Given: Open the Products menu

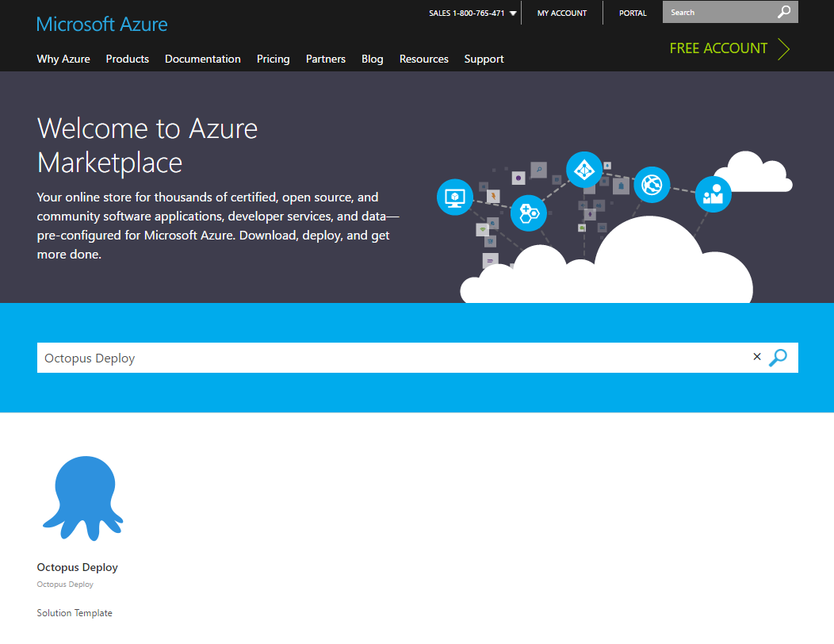Looking at the screenshot, I should point(127,59).
